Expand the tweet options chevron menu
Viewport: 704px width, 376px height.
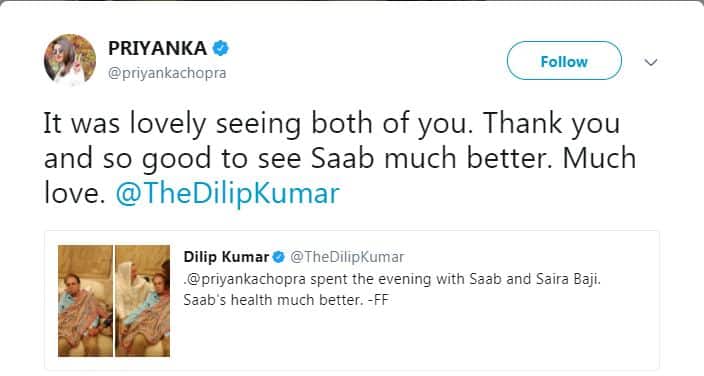(x=651, y=62)
